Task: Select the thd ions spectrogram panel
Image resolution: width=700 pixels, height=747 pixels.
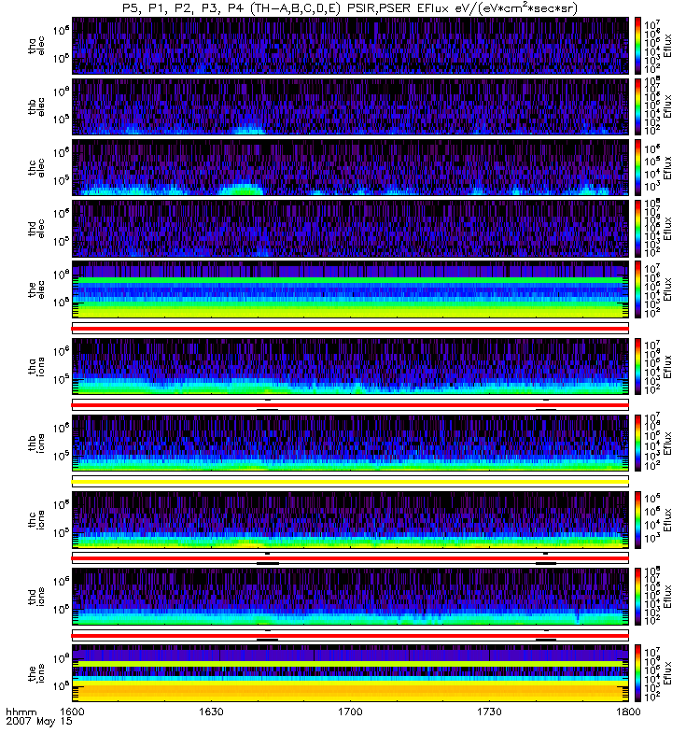Action: tap(350, 596)
